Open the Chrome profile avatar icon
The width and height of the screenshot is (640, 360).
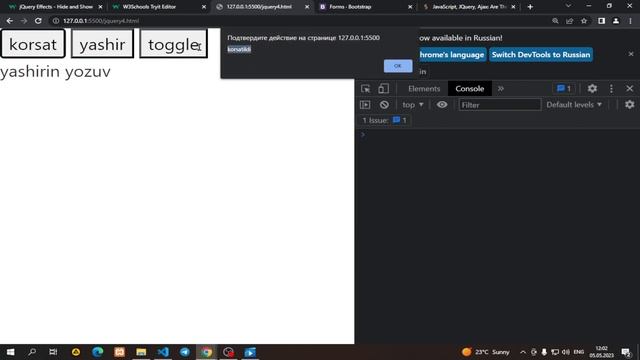(x=616, y=21)
